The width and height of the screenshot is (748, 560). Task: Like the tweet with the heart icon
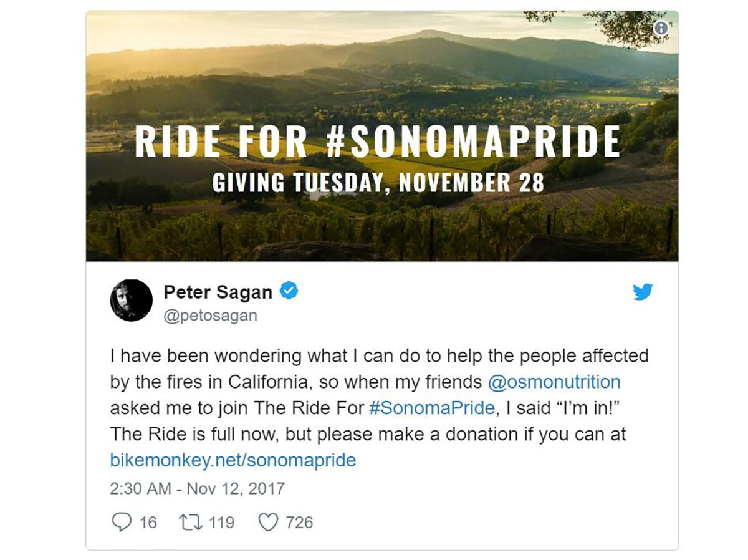(x=268, y=522)
